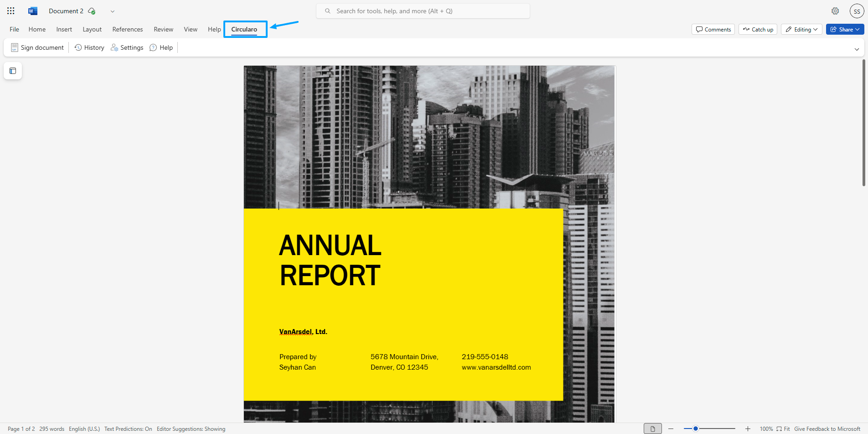Switch to the Circularo tab
The height and width of the screenshot is (434, 868).
point(244,29)
